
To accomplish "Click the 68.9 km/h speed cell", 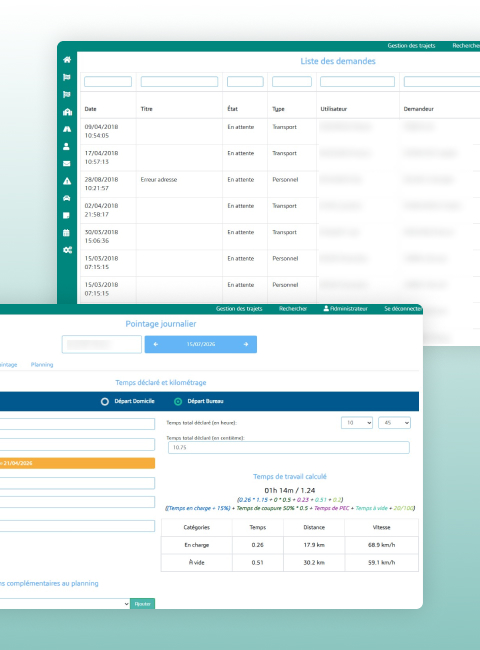I will point(381,545).
